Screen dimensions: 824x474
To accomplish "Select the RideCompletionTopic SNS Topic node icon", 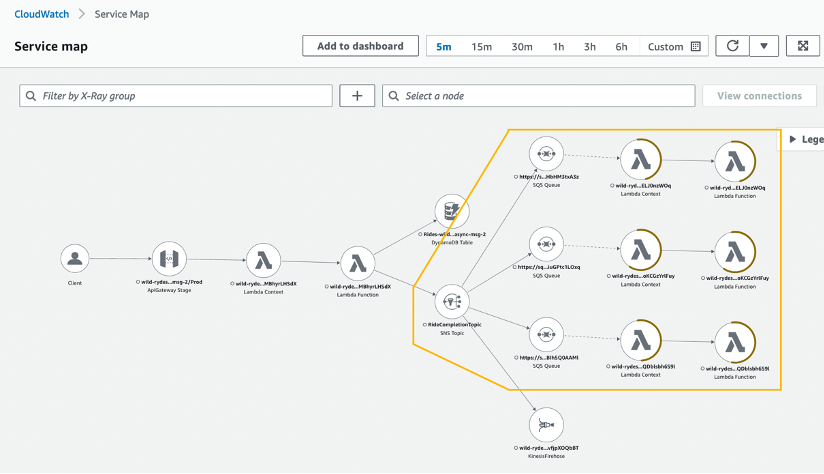I will tap(452, 302).
